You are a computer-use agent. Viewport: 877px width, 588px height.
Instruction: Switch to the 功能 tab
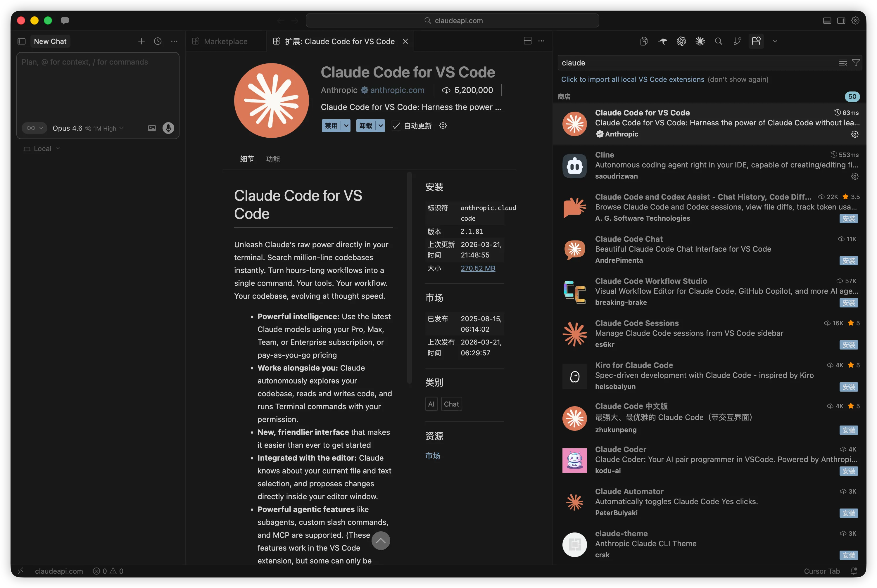point(273,159)
